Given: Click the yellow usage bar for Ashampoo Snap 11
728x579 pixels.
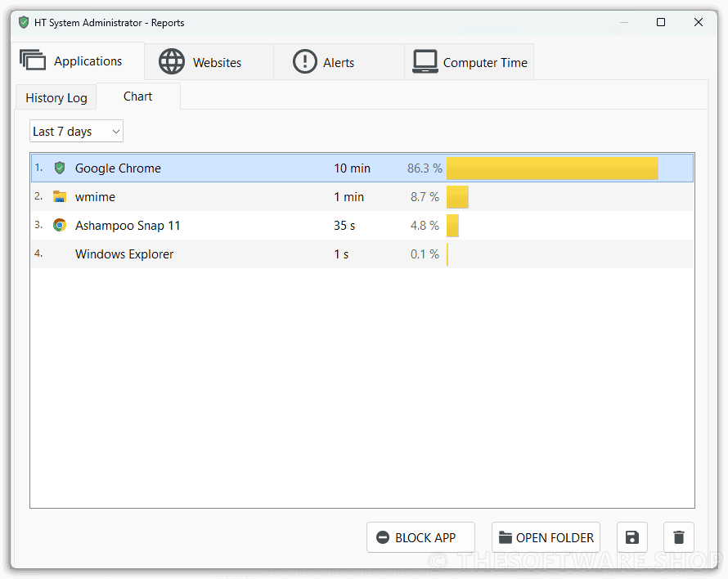Looking at the screenshot, I should 452,226.
